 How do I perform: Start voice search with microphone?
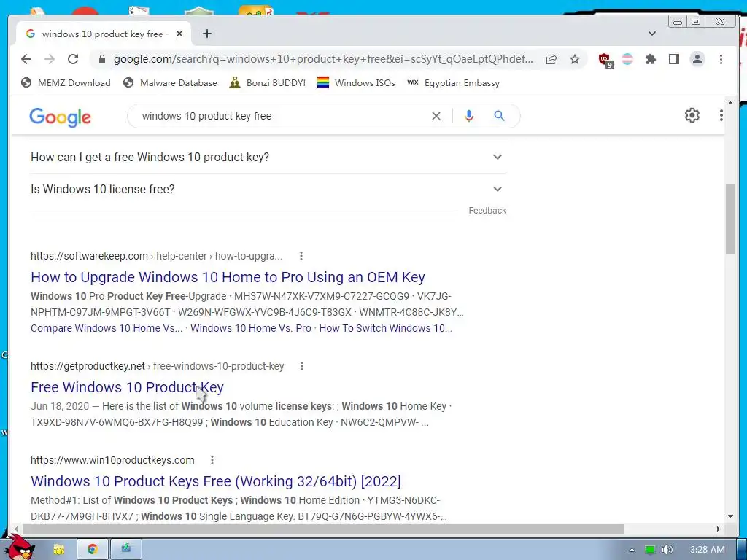[469, 116]
